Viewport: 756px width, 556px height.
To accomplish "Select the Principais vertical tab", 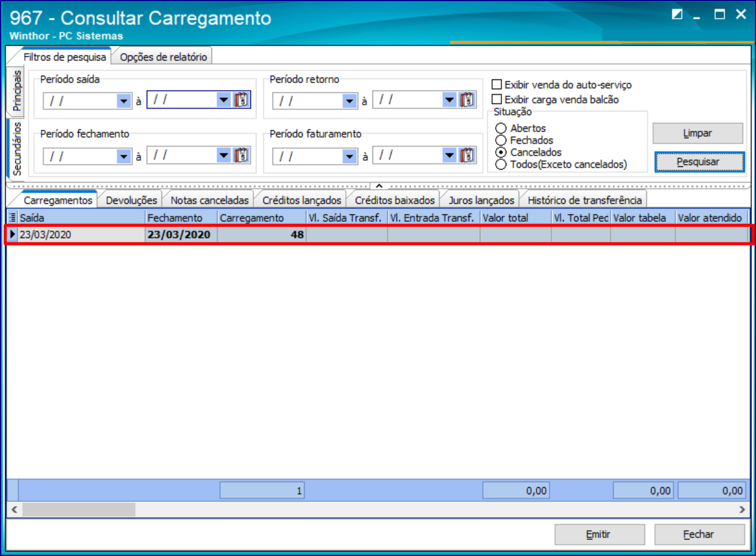I will [x=17, y=91].
